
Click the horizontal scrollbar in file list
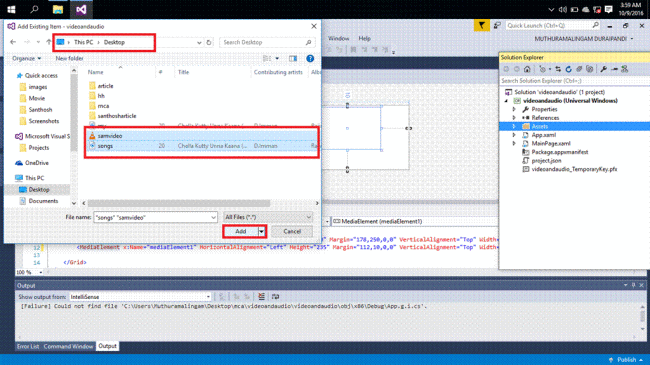coord(179,203)
